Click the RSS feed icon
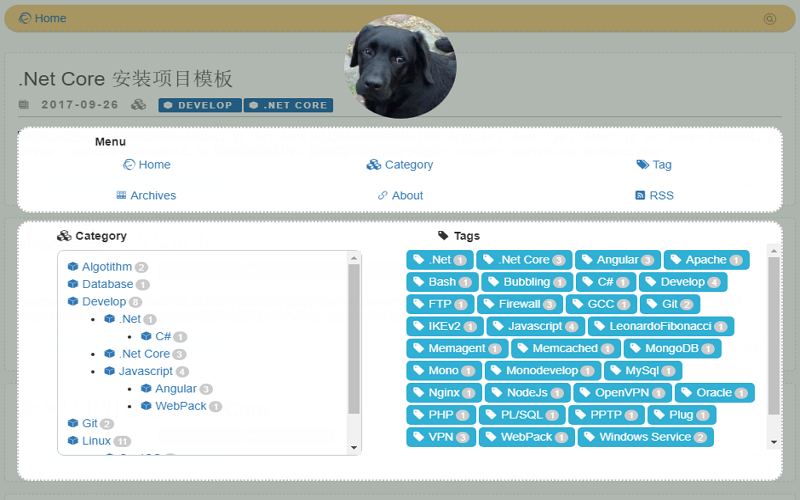This screenshot has height=500, width=800. coord(640,196)
